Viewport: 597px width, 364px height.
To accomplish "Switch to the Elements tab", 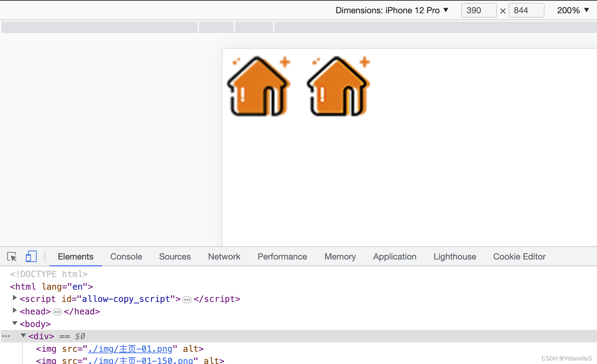I will pyautogui.click(x=75, y=257).
